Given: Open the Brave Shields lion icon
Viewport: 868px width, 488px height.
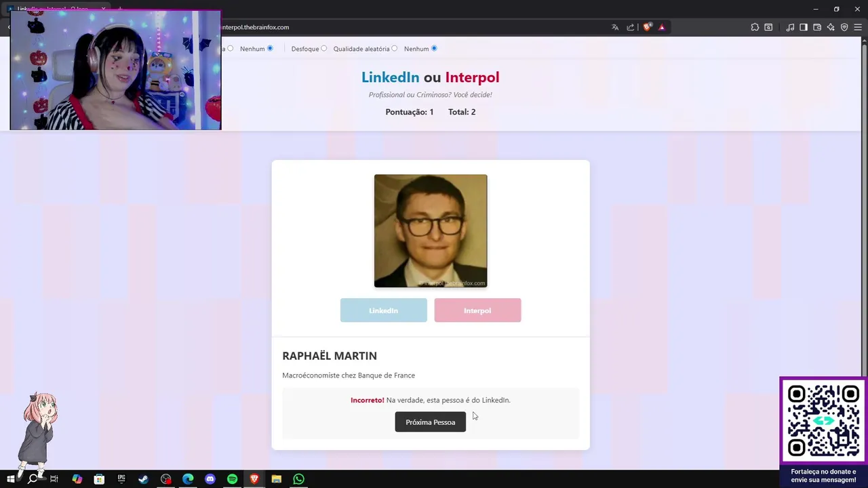Looking at the screenshot, I should coord(647,27).
